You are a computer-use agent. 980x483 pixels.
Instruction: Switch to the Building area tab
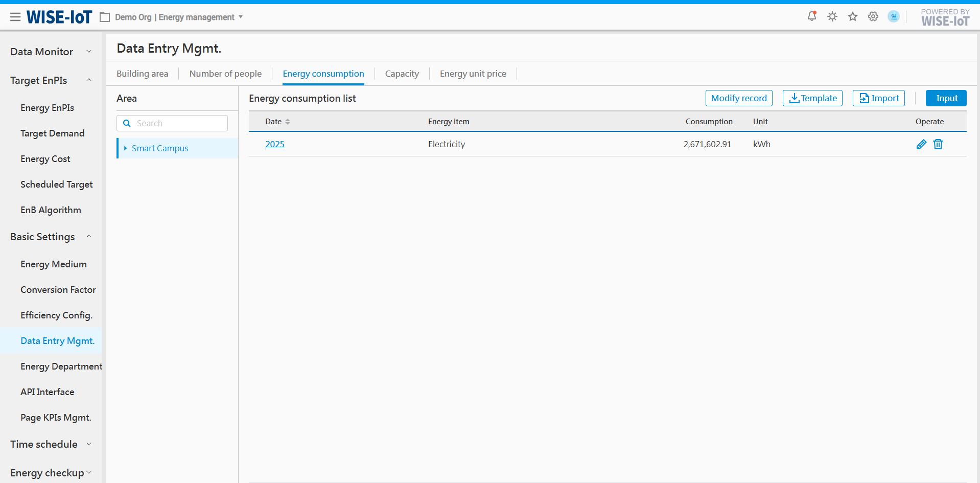pyautogui.click(x=142, y=74)
